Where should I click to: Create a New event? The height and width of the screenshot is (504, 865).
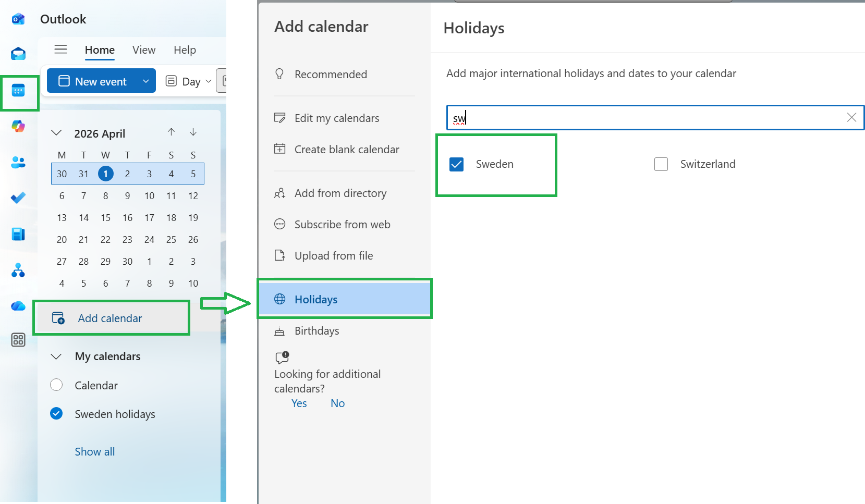[x=93, y=81]
